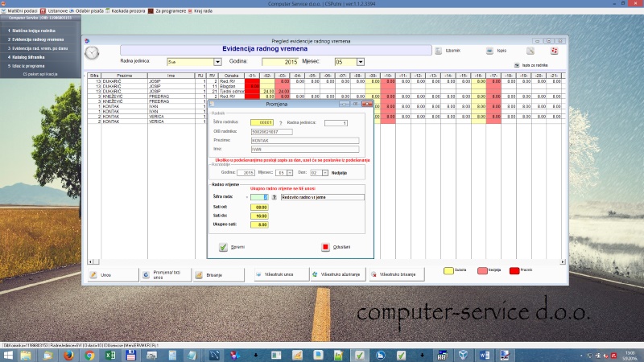This screenshot has width=644, height=362.
Task: Click the clock icon beside the title
Action: click(93, 52)
